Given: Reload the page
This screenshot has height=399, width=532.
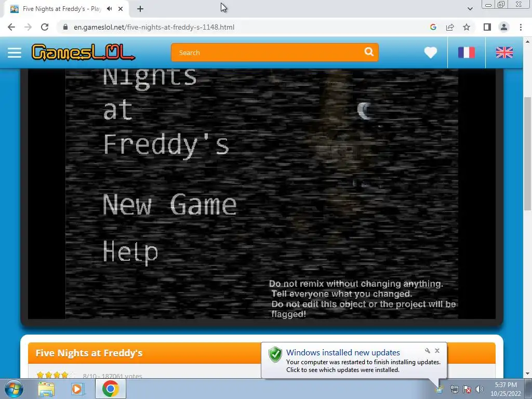Looking at the screenshot, I should point(45,27).
